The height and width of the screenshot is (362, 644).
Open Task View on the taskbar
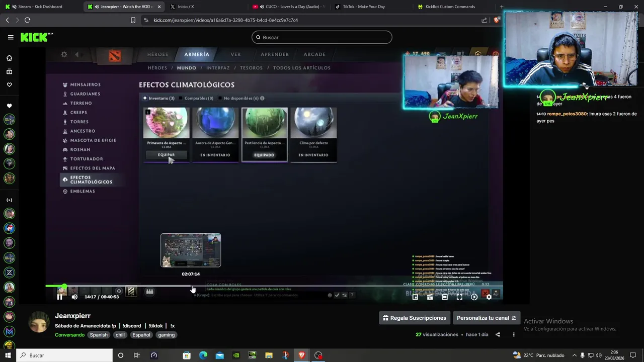click(x=136, y=355)
